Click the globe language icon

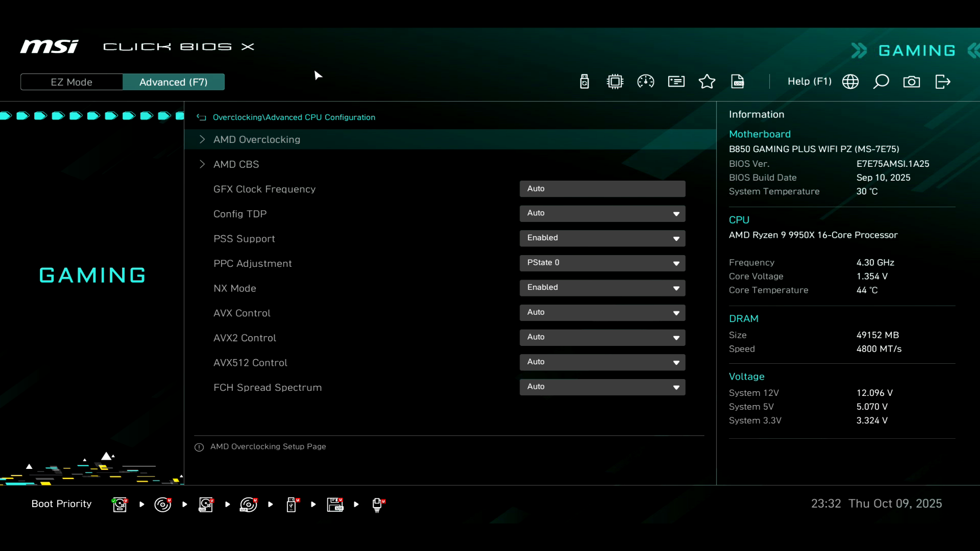click(850, 82)
